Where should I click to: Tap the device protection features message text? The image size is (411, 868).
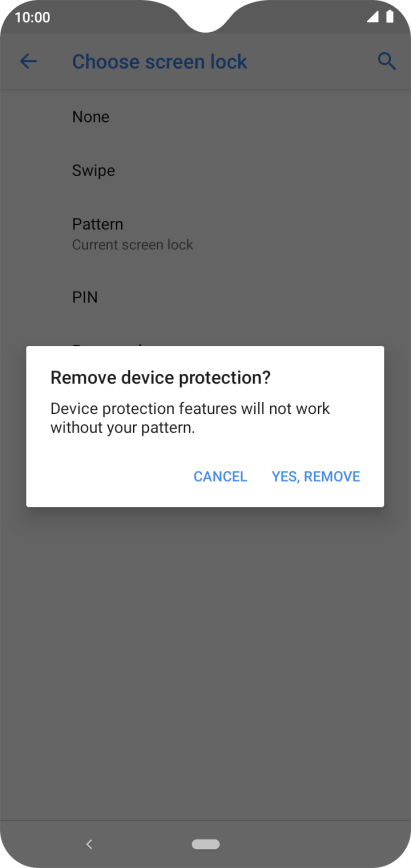coord(190,418)
